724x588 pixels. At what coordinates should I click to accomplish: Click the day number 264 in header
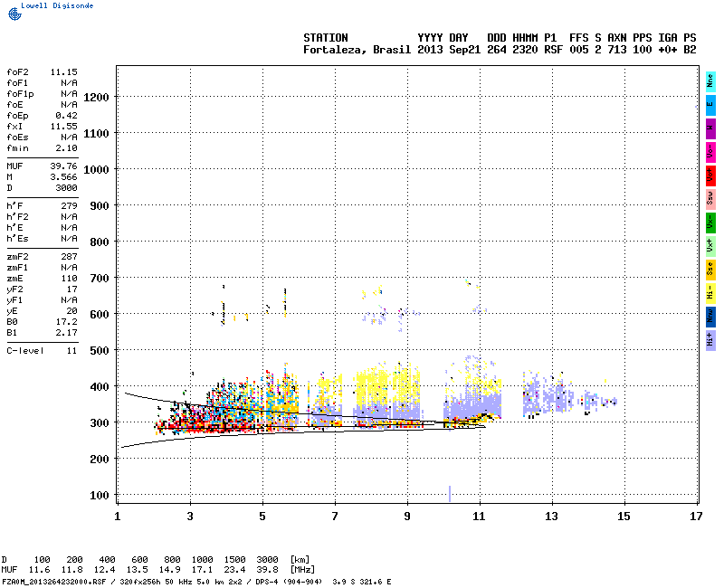(497, 50)
